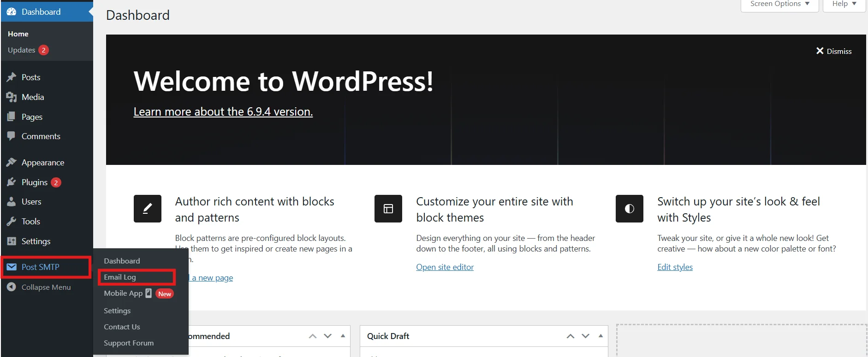This screenshot has height=357, width=868.
Task: Click the Quick Draft widget title
Action: pos(388,336)
